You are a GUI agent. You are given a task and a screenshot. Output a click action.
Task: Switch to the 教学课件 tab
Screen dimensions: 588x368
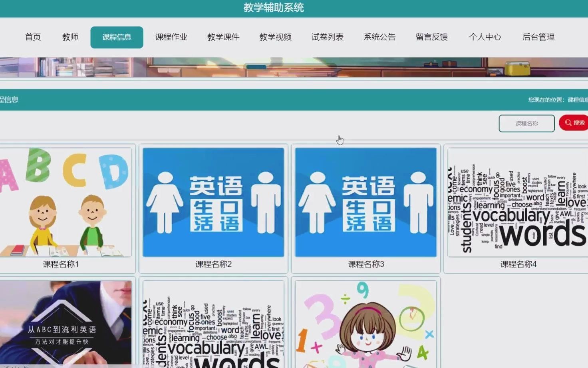[x=223, y=37]
